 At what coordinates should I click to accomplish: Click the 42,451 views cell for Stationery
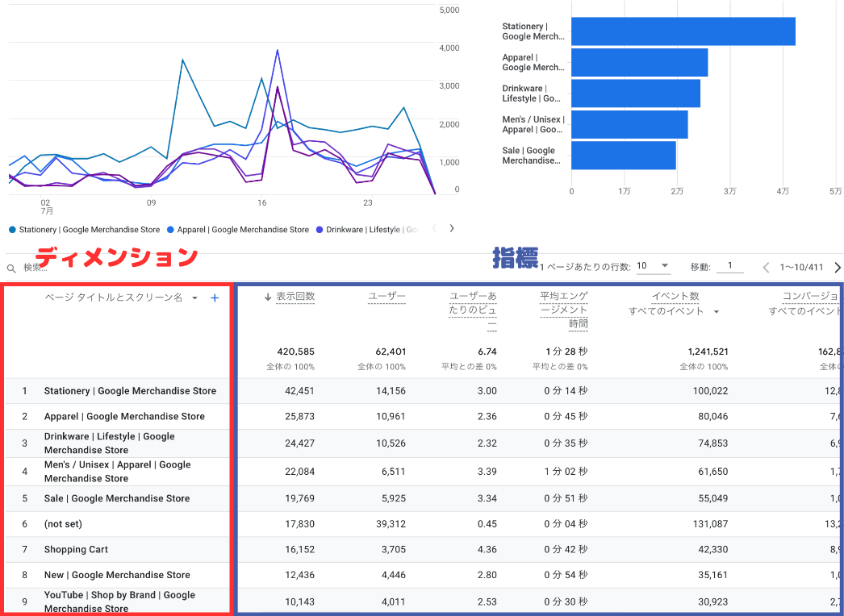(x=300, y=391)
